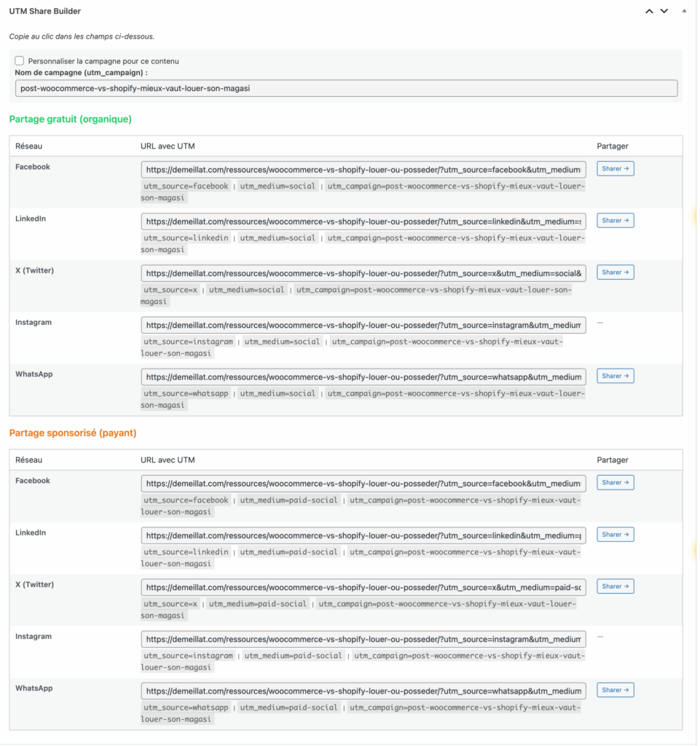Copy the Instagram organic UTM URL field
The height and width of the screenshot is (746, 700).
tap(364, 325)
